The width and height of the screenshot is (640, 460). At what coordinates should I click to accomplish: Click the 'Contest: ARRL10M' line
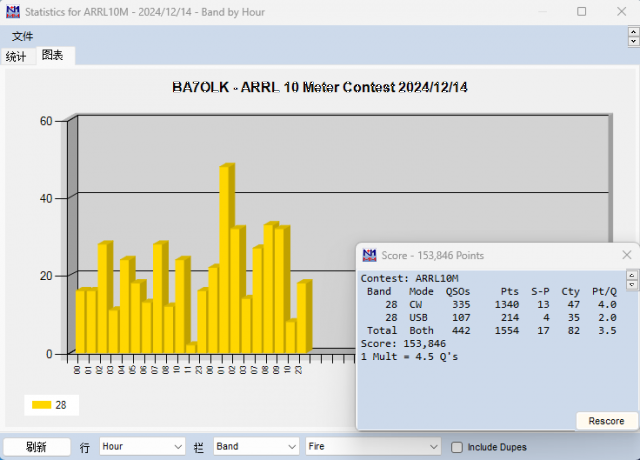click(409, 278)
